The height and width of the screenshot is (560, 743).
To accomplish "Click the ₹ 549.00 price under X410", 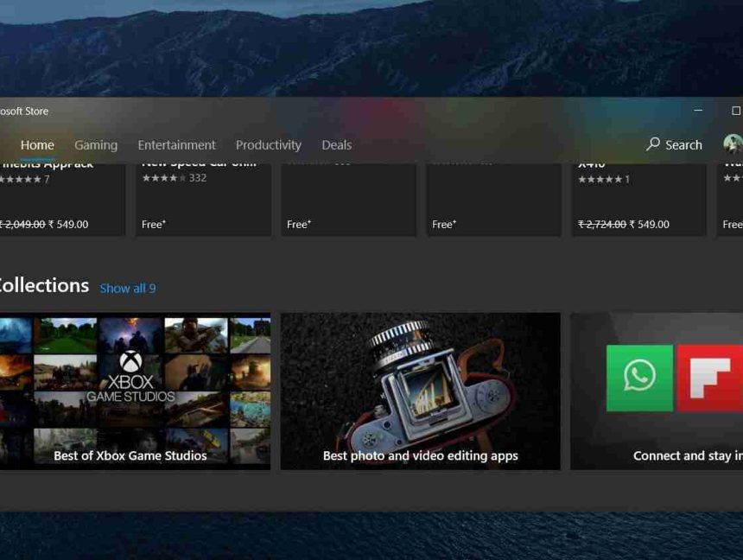I will click(x=649, y=225).
